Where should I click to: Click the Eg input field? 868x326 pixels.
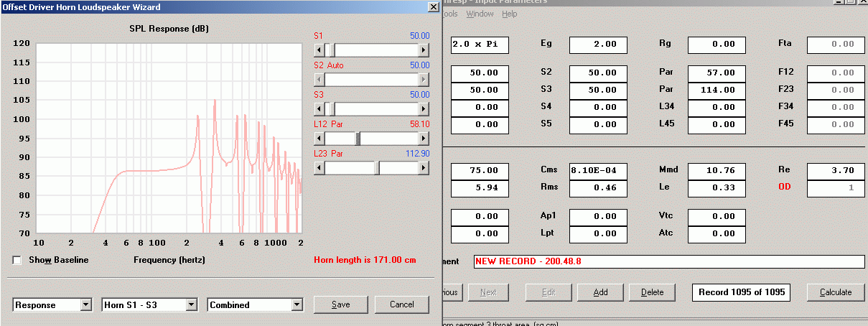coord(598,45)
